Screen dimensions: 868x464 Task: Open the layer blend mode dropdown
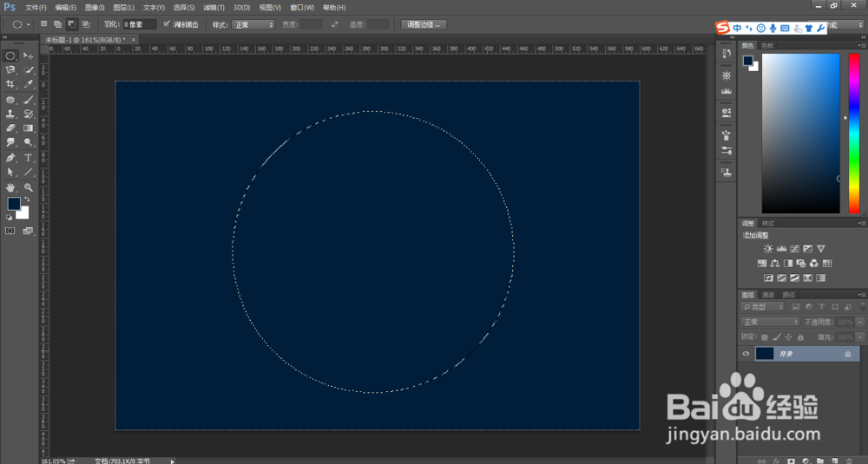coord(769,322)
